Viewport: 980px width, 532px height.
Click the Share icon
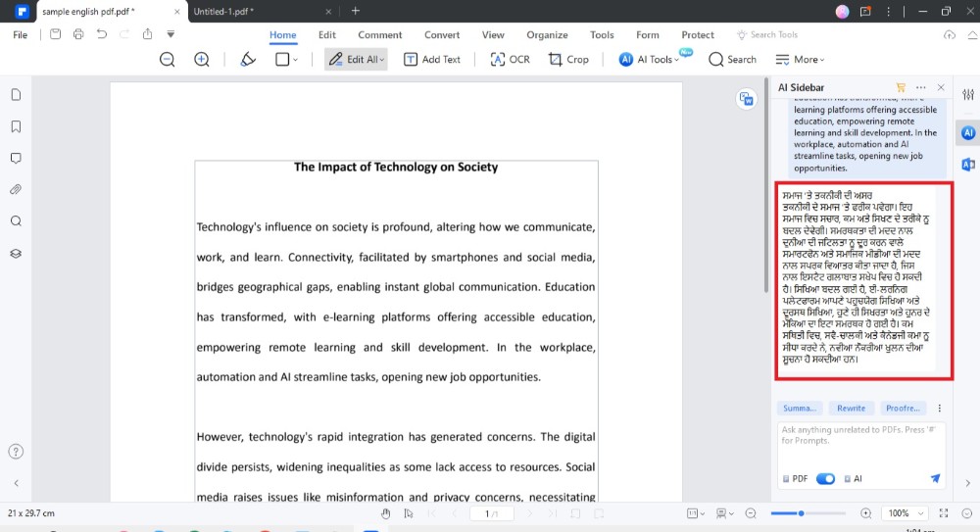click(x=147, y=34)
